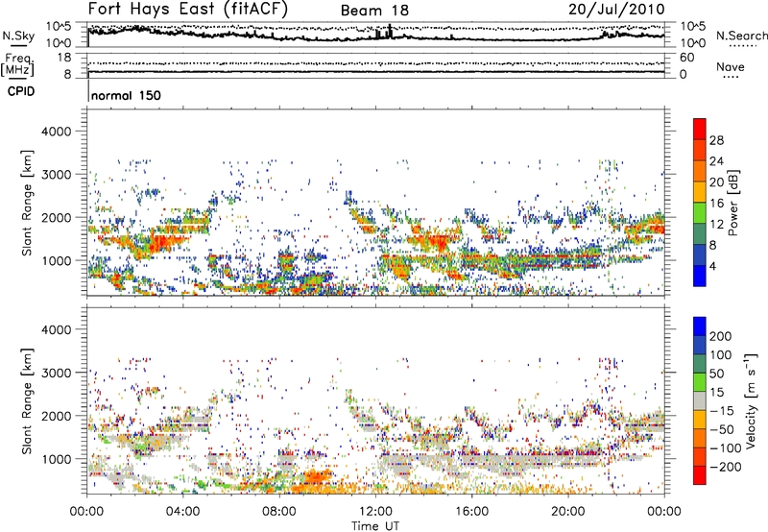Pick the yellow 16–20 dB Power colorbar segment
The height and width of the screenshot is (532, 768).
tap(700, 192)
